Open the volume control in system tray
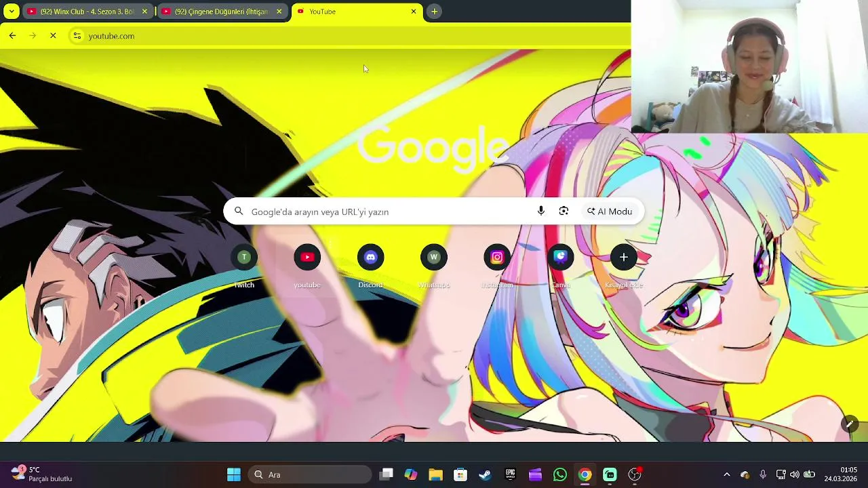The image size is (868, 488). [x=795, y=474]
